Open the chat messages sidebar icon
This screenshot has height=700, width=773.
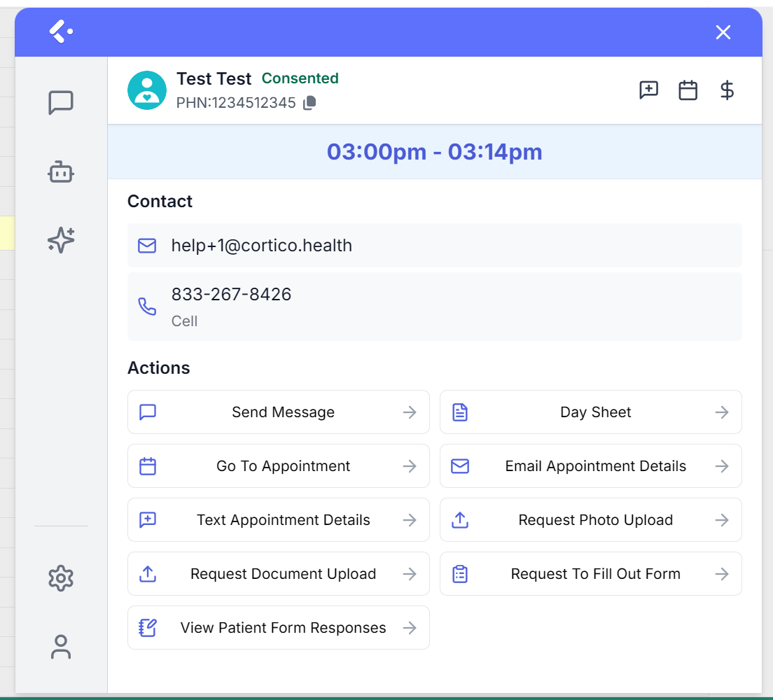[61, 102]
